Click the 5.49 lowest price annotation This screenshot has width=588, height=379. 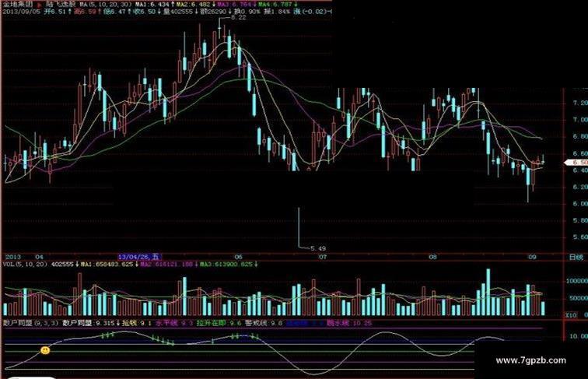coord(318,248)
